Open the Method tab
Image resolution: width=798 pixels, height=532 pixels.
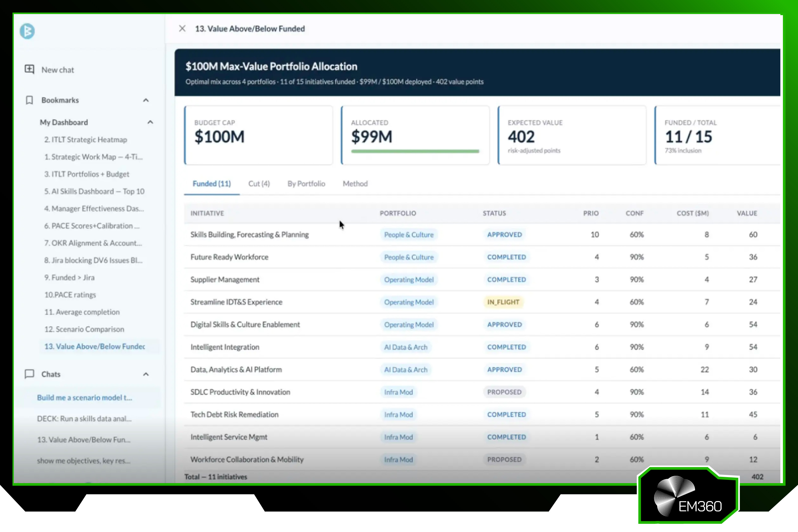point(355,184)
